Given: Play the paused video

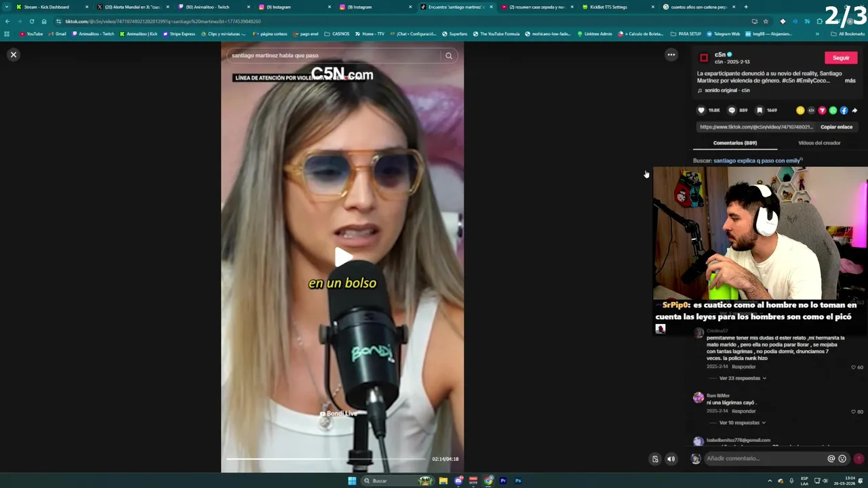Looking at the screenshot, I should [342, 258].
